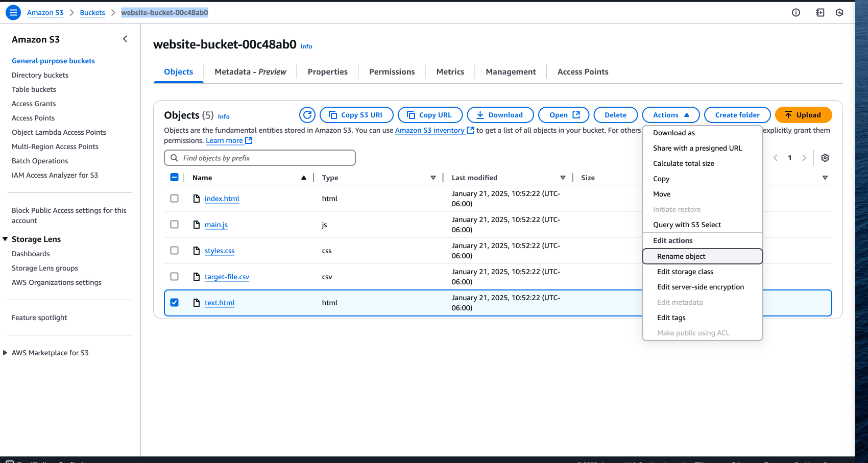Open the Metrics tab
Viewport: 868px width, 463px height.
pos(450,72)
